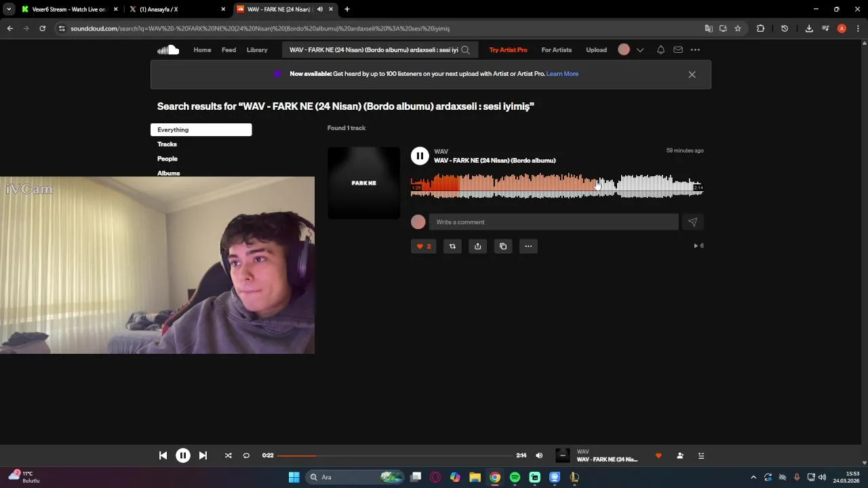Click the translate page icon
This screenshot has width=868, height=488.
[x=709, y=28]
